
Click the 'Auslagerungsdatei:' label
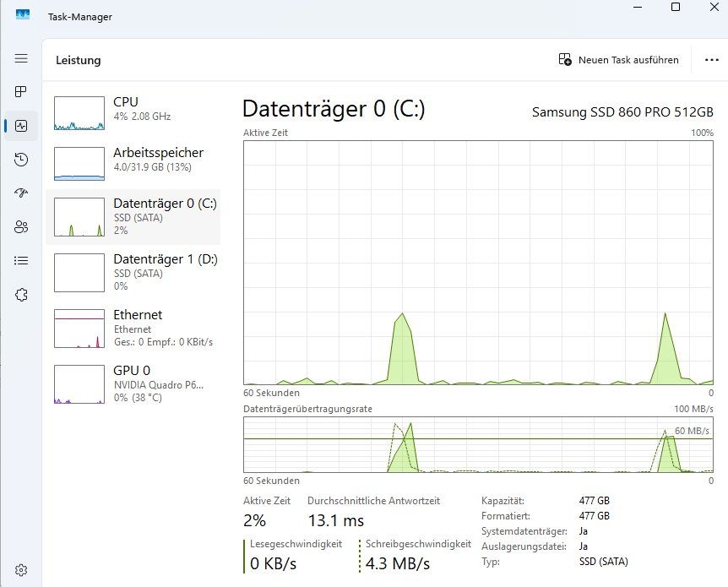pyautogui.click(x=524, y=546)
